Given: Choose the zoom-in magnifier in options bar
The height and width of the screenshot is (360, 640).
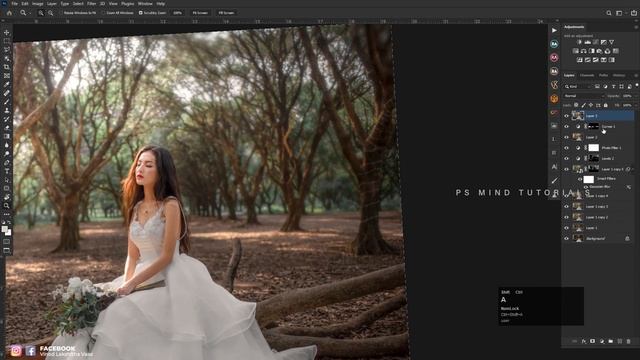Looking at the screenshot, I should 41,13.
